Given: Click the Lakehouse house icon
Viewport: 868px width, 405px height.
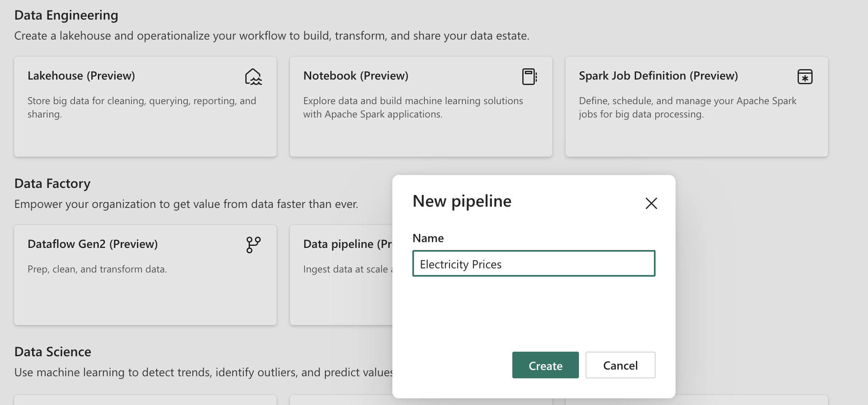Looking at the screenshot, I should [x=254, y=77].
